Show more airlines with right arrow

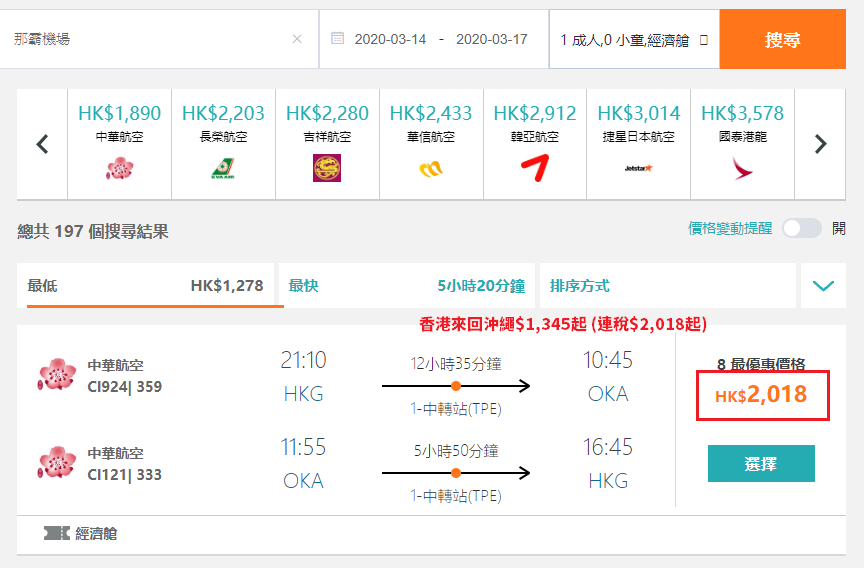(x=820, y=144)
